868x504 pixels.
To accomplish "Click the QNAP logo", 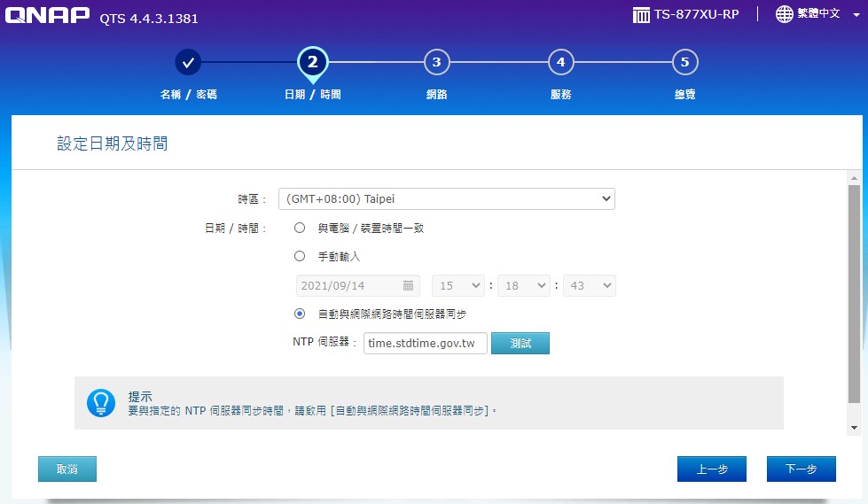I will [48, 17].
